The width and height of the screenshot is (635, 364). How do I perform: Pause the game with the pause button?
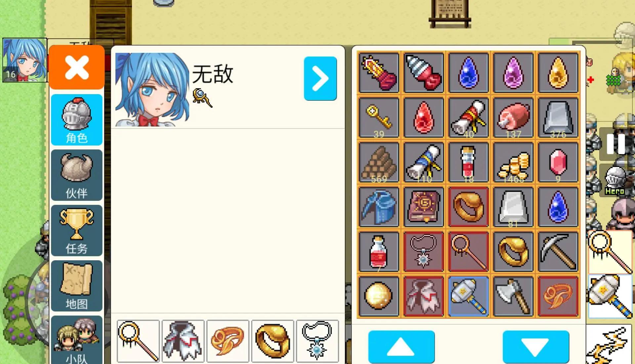point(616,144)
